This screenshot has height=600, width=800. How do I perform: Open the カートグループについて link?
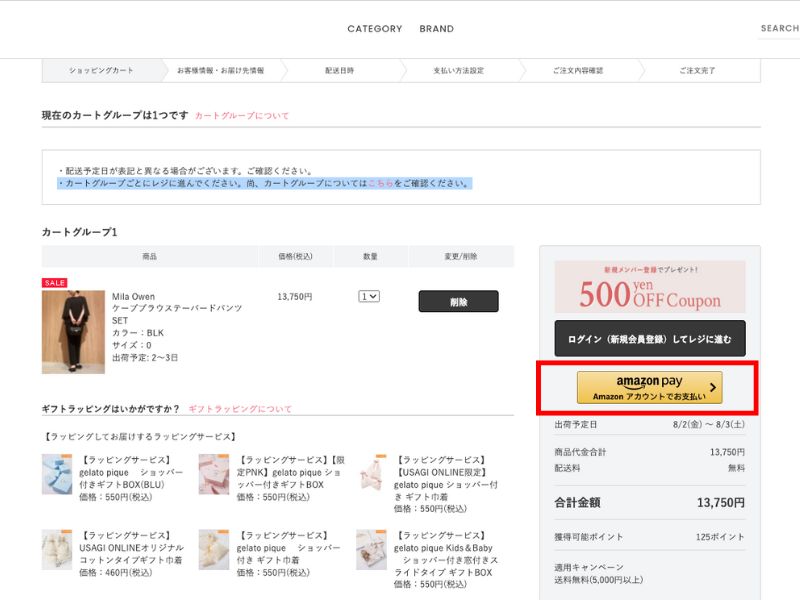241,116
